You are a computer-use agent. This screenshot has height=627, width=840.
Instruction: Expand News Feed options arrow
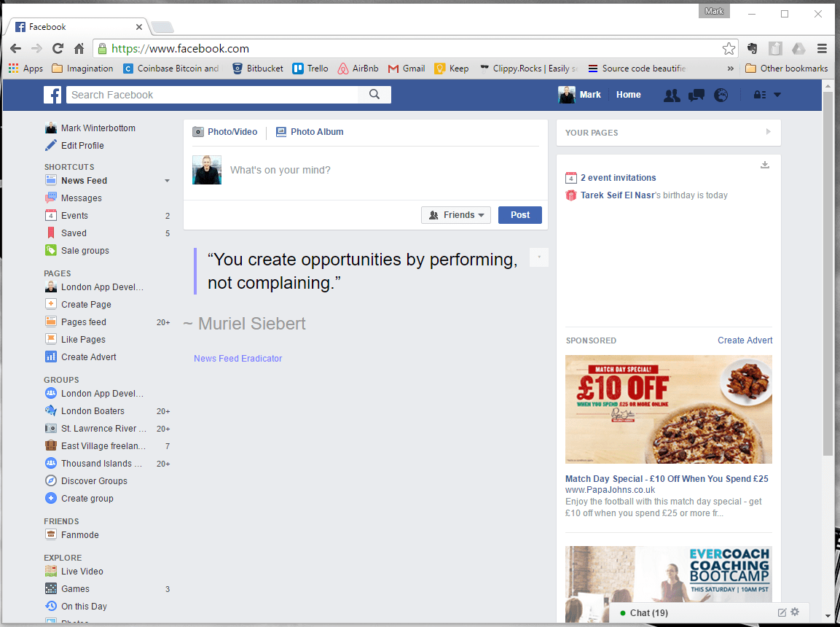167,181
